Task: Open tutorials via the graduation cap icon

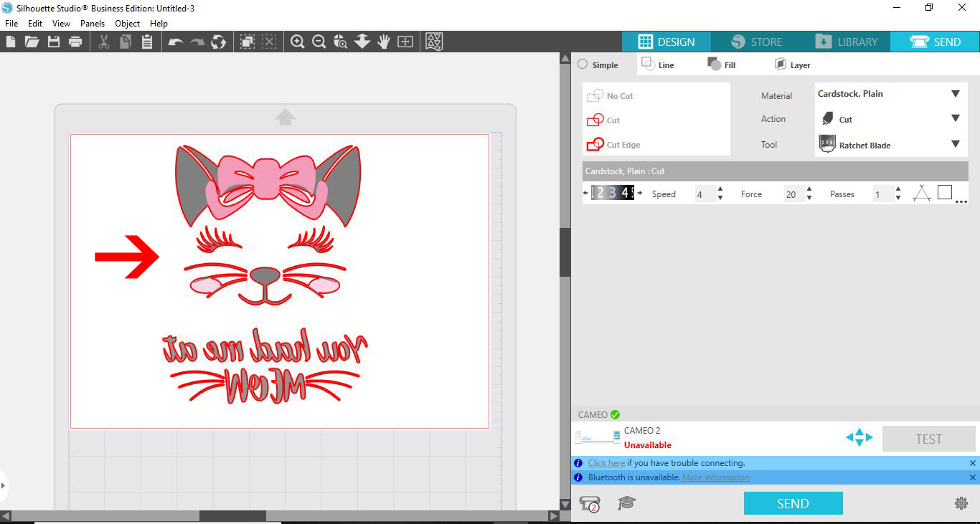Action: (627, 503)
